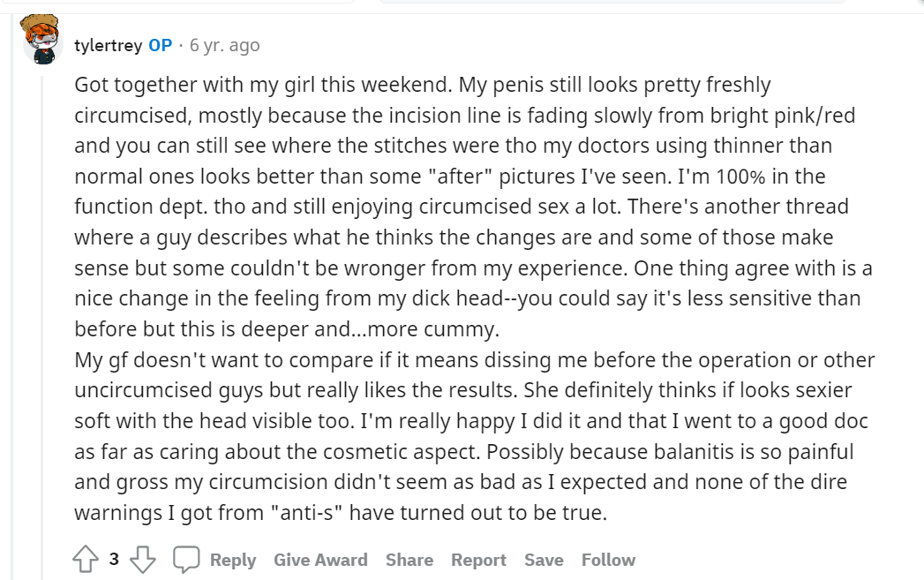Save the comment

point(544,560)
